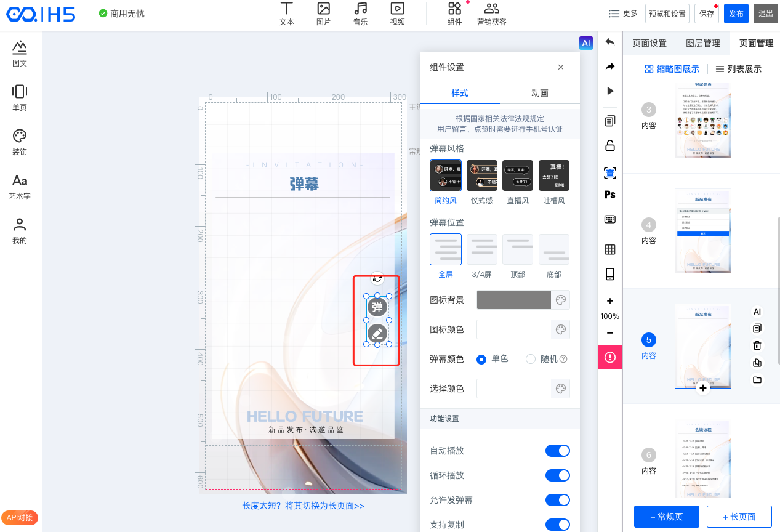Click the copy icon in the vertical toolbar

610,121
